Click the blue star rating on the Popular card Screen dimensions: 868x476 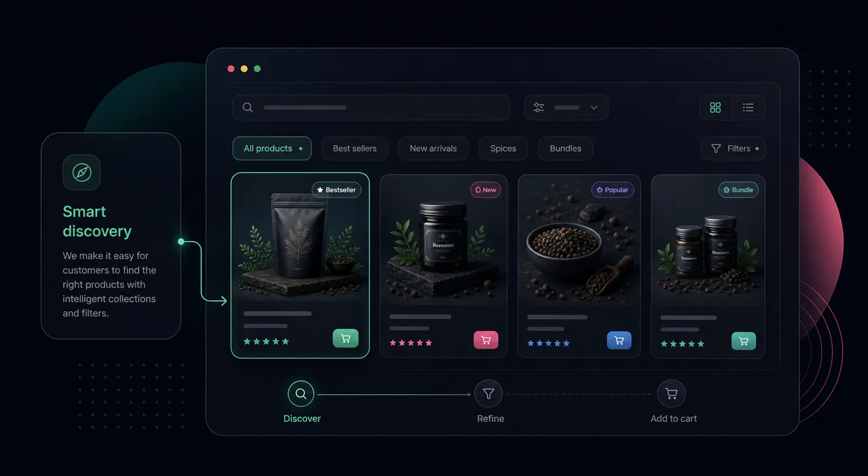(x=548, y=343)
